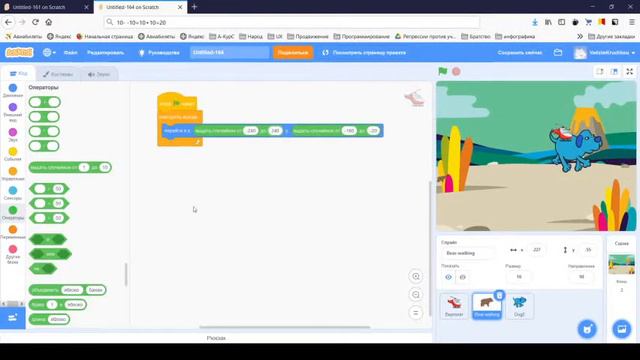Reset workspace zoom with equals icon
The height and width of the screenshot is (360, 640).
[x=416, y=313]
